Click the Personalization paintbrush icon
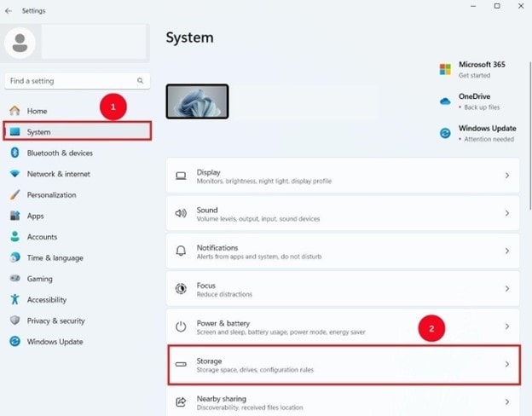The width and height of the screenshot is (532, 416). pos(14,194)
